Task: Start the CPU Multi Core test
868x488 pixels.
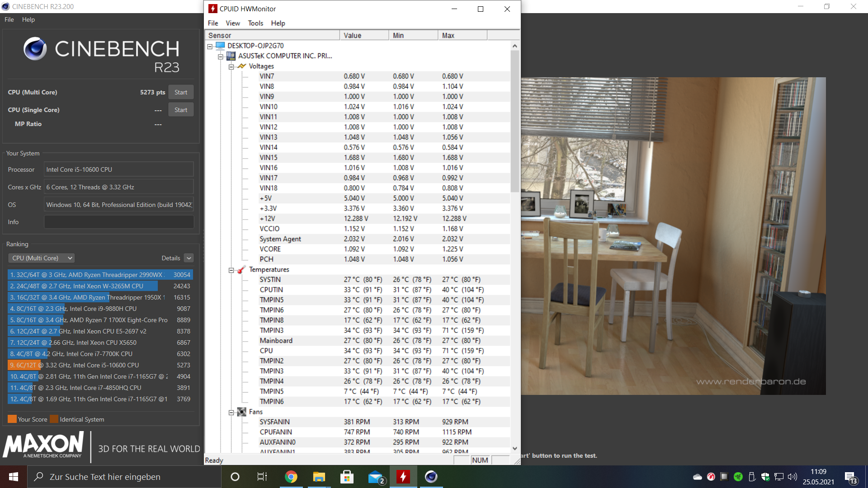Action: click(x=181, y=92)
